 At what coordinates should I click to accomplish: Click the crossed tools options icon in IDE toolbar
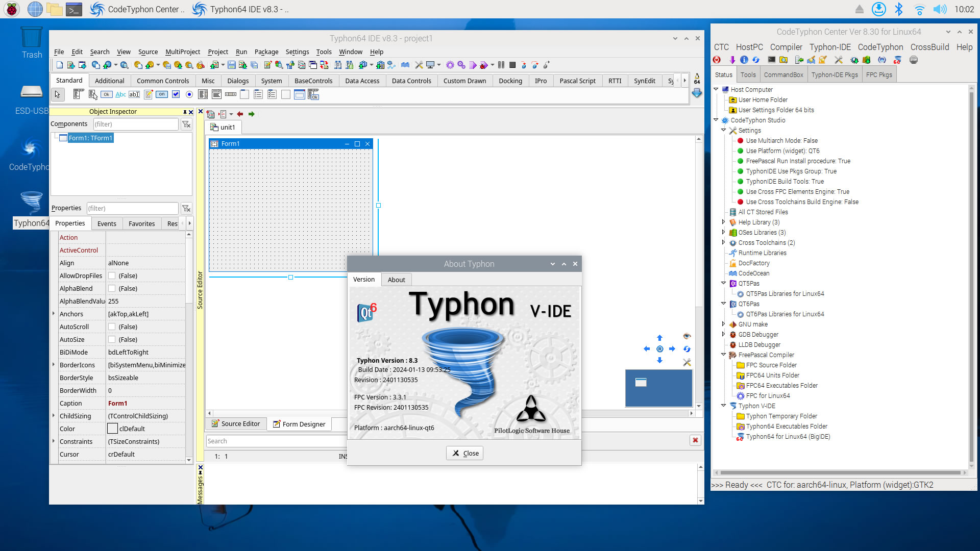(419, 65)
